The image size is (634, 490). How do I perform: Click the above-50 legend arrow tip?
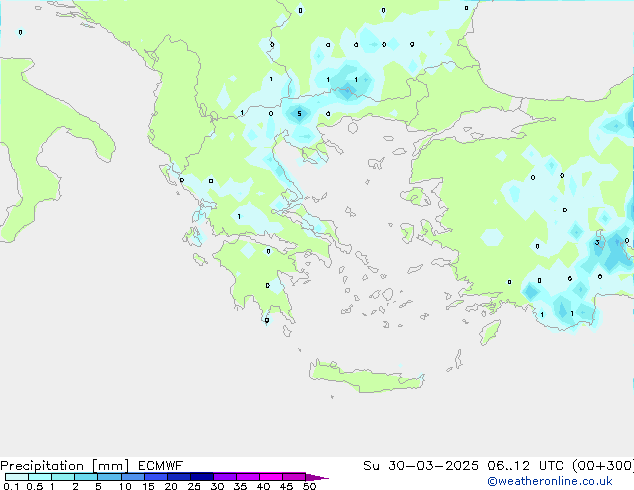tap(317, 477)
